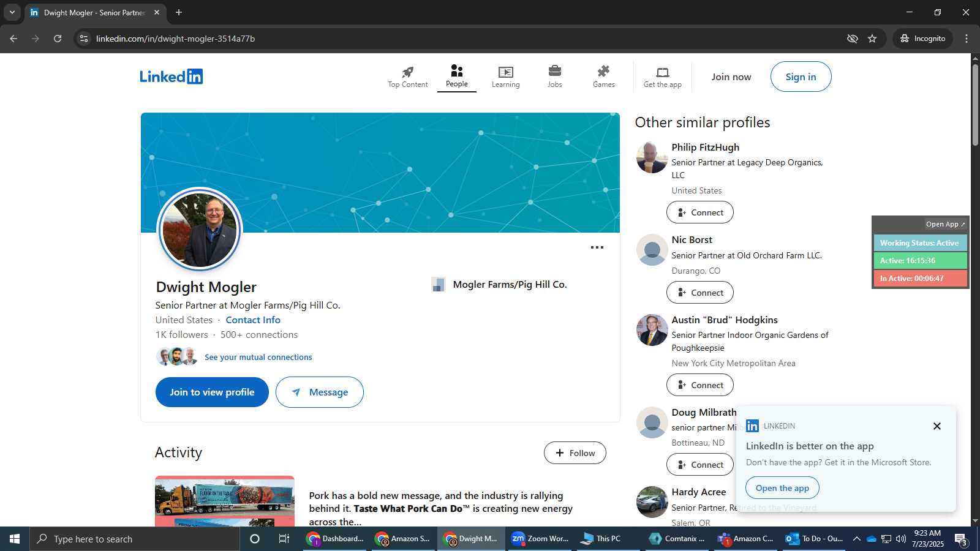Click the Cortana circle icon
Image resolution: width=980 pixels, height=551 pixels.
(255, 539)
